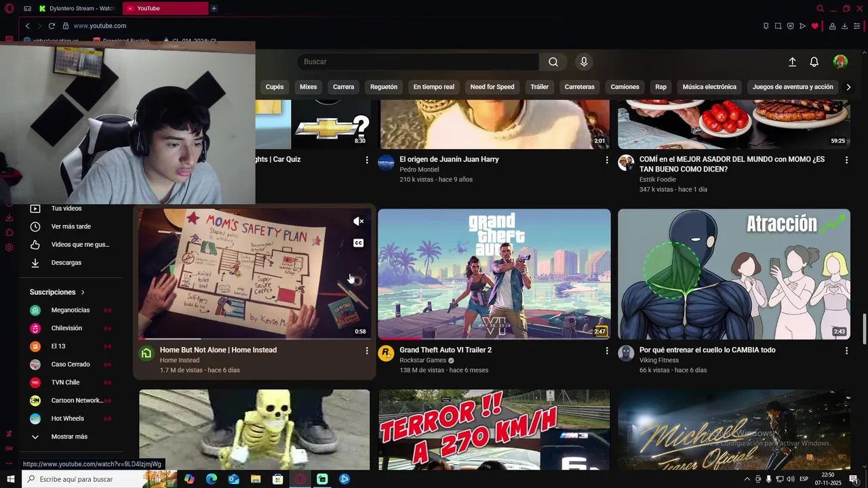The image size is (868, 488).
Task: Open the Rockstar Games channel avatar
Action: pyautogui.click(x=386, y=353)
